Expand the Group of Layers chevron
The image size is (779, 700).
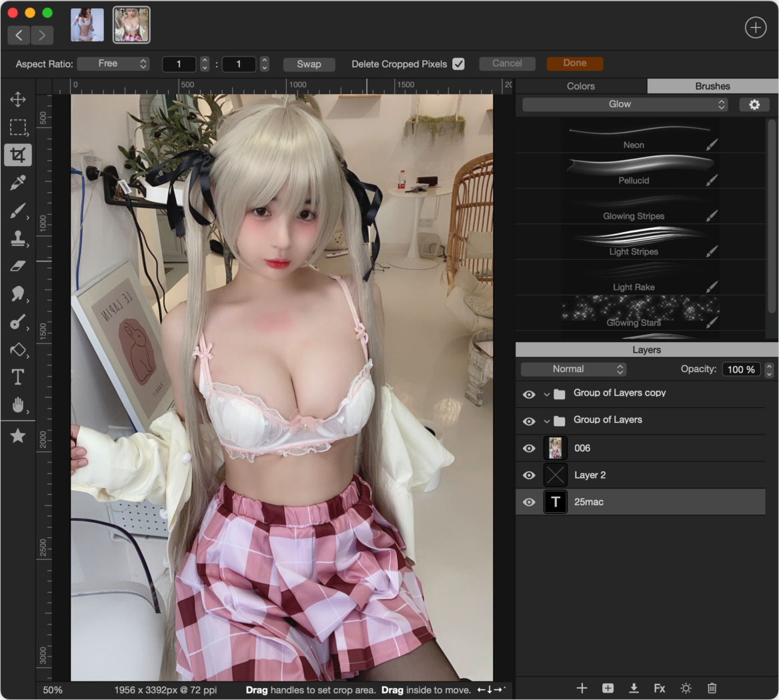pyautogui.click(x=546, y=421)
